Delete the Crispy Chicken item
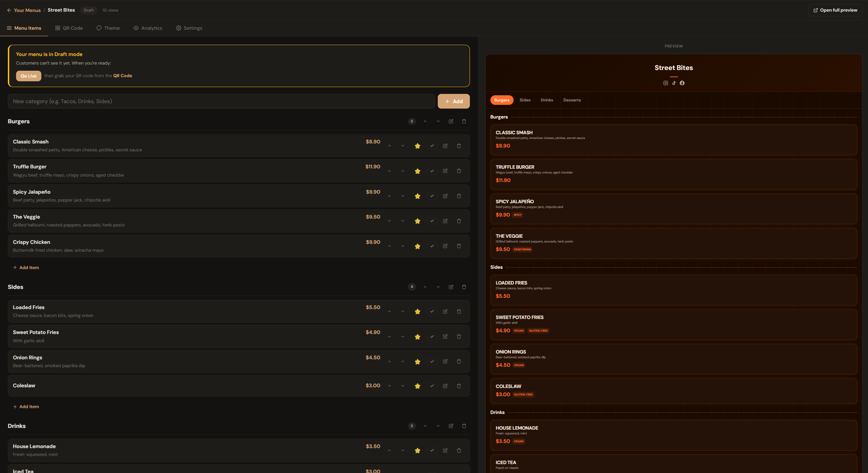Image resolution: width=868 pixels, height=473 pixels. [459, 246]
